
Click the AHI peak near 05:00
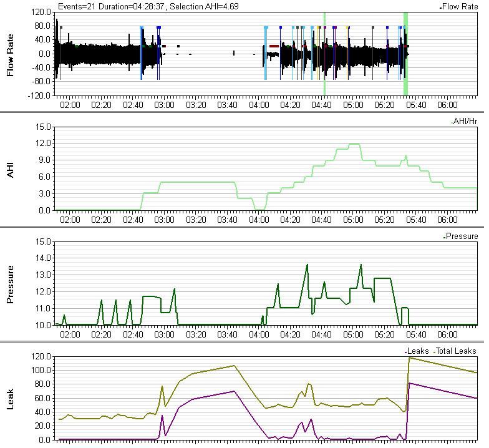tap(354, 144)
